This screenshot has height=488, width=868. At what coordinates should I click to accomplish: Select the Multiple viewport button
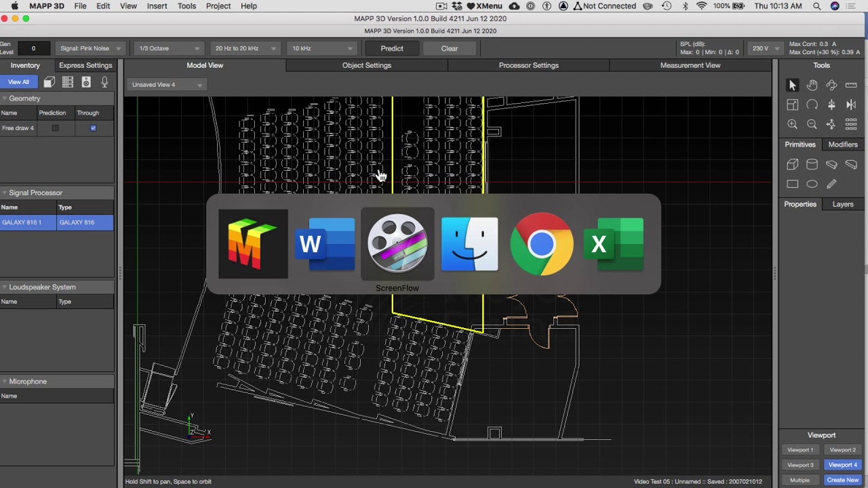[800, 480]
